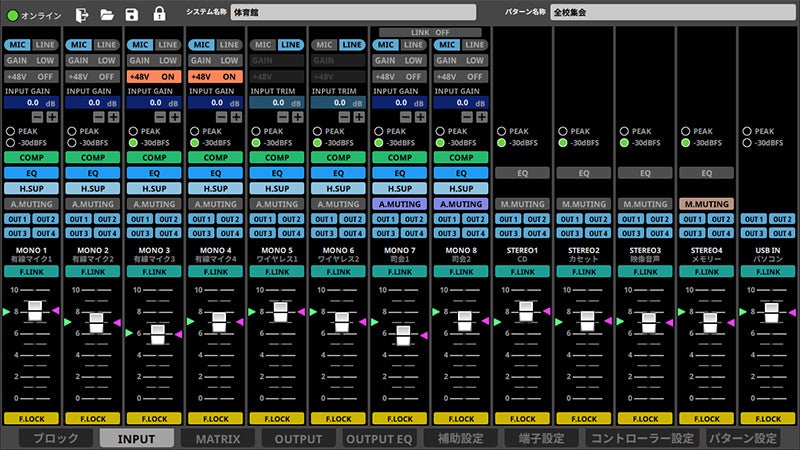Screen dimensions: 800x450
Task: Switch to the MATRIX tab
Action: (x=218, y=438)
